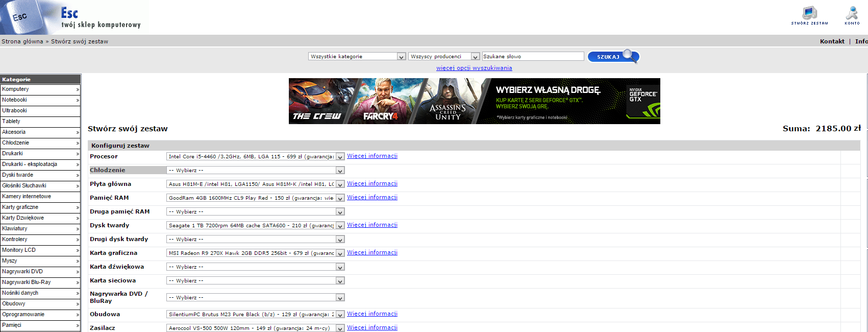The width and height of the screenshot is (868, 332).
Task: Open Więcej informacji for Dysk twardy
Action: click(x=373, y=225)
